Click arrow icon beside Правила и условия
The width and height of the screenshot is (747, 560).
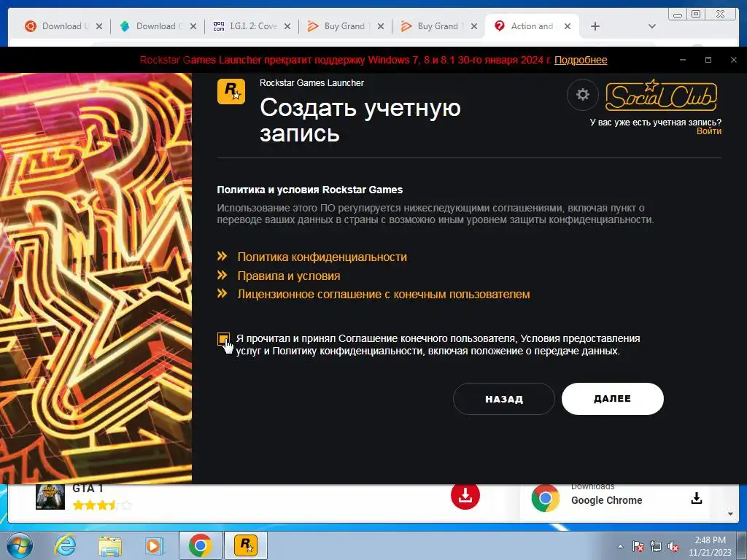point(222,275)
